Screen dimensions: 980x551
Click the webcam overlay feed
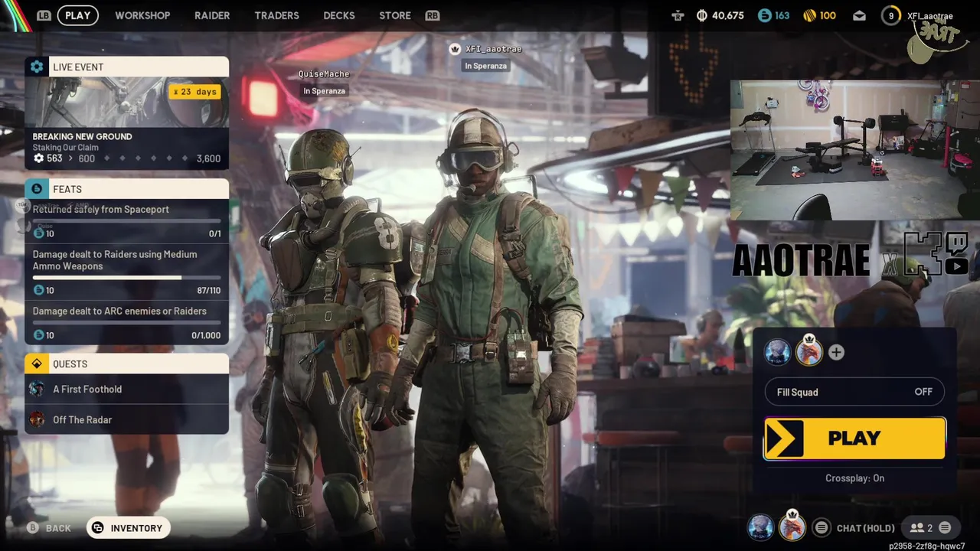(x=854, y=150)
